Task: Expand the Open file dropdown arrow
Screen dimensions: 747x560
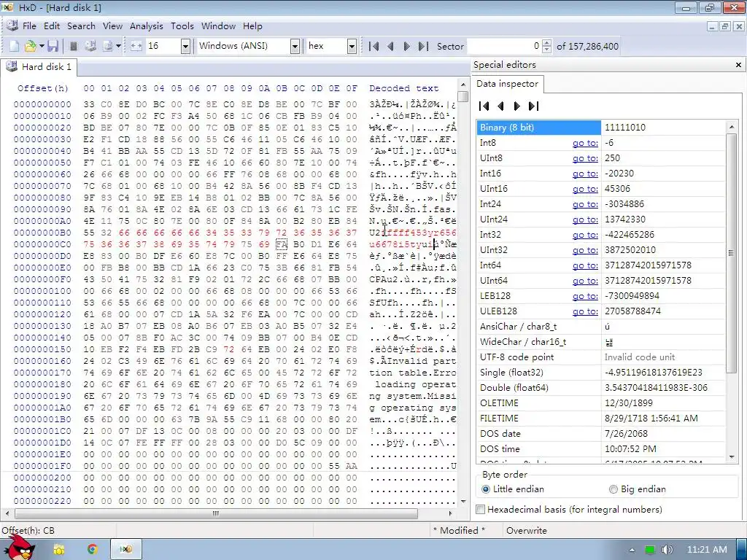Action: click(42, 46)
